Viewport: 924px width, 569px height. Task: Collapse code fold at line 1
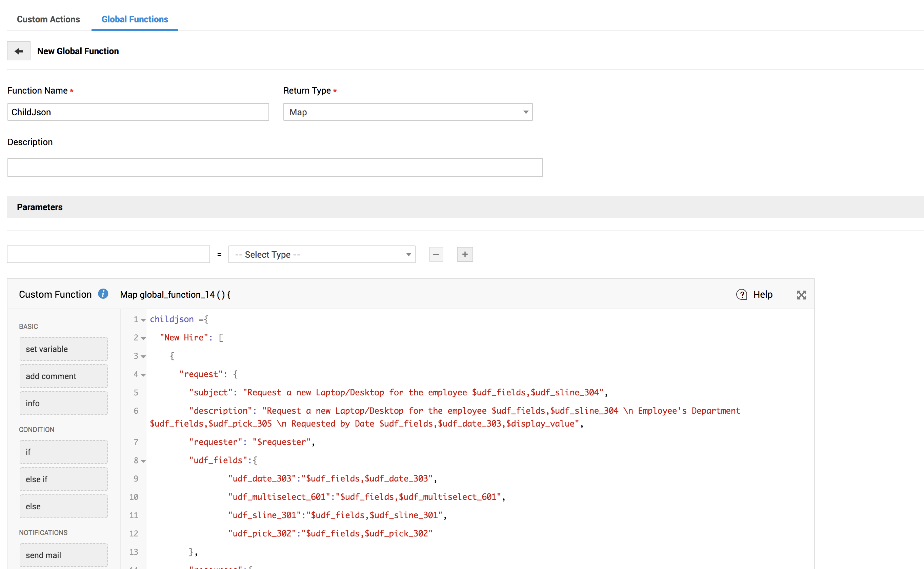[143, 320]
